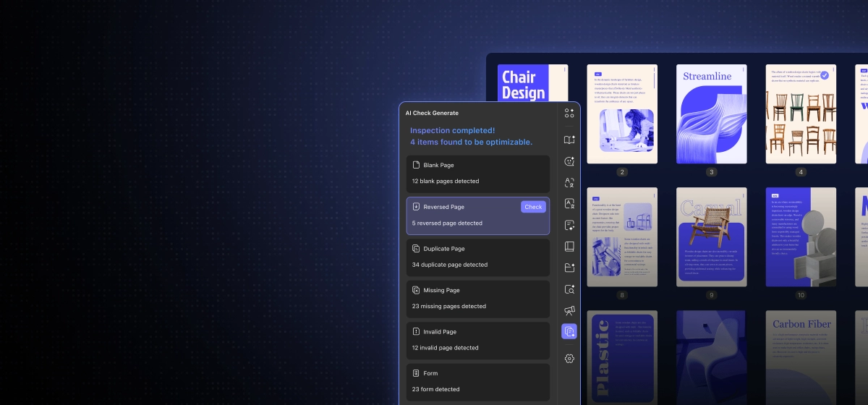
Task: Open the AI chat face icon
Action: pyautogui.click(x=569, y=161)
